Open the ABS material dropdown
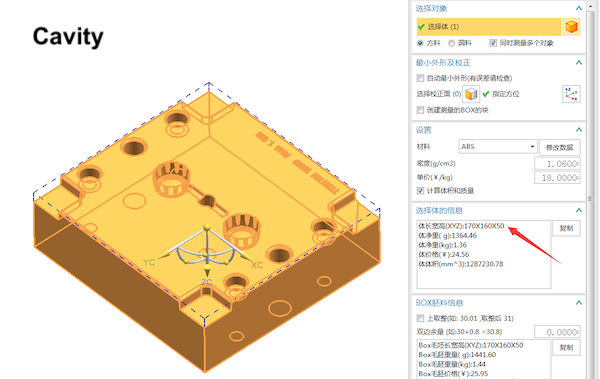The height and width of the screenshot is (379, 600). [498, 147]
